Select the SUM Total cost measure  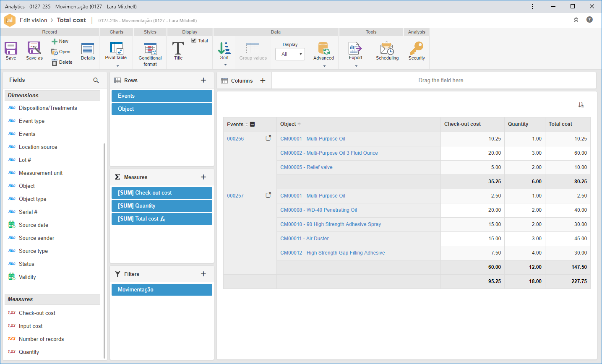point(162,219)
